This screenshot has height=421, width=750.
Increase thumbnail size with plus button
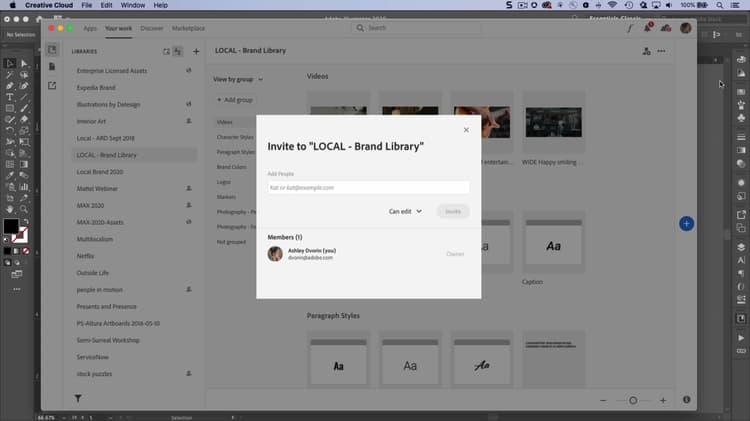pyautogui.click(x=663, y=400)
